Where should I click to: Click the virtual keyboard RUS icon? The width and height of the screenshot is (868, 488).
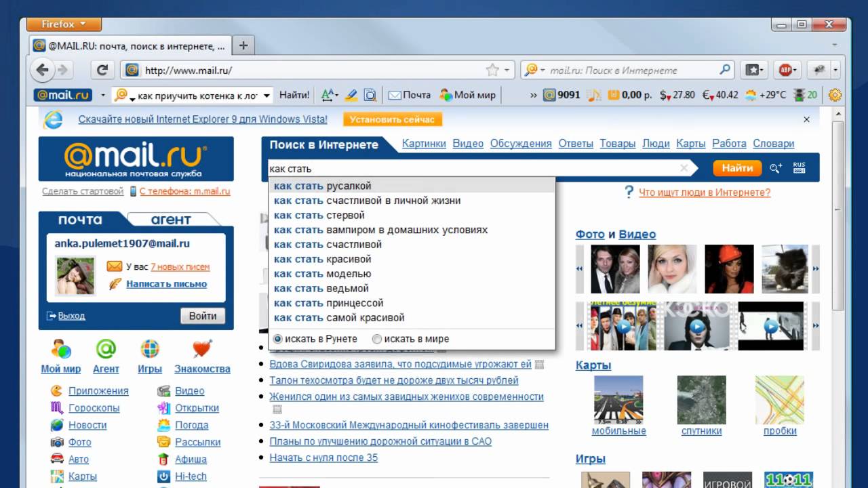799,167
